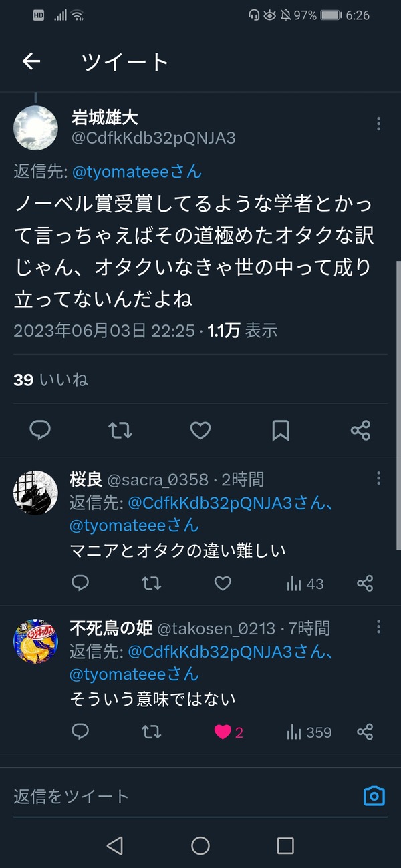Open the @tyomateee mention in main tweet
The width and height of the screenshot is (401, 868).
(136, 172)
